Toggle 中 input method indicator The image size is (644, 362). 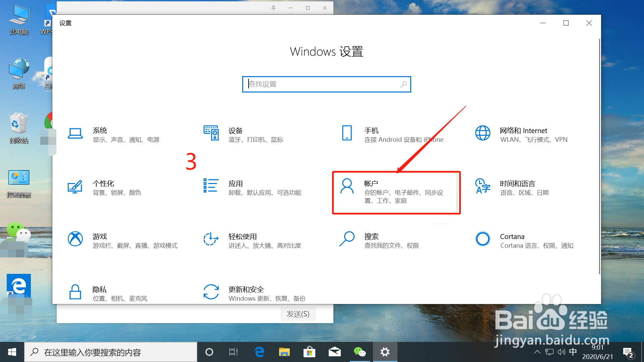point(573,352)
